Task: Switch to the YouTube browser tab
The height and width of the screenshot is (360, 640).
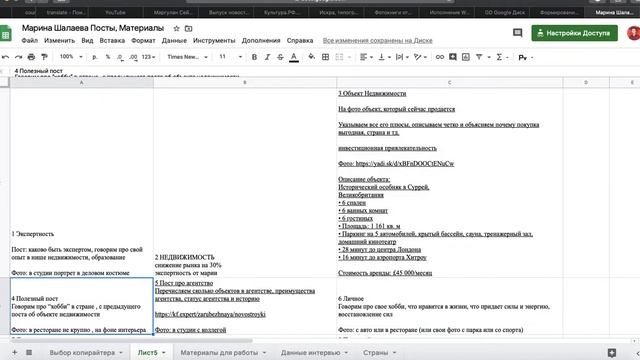Action: [x=116, y=12]
